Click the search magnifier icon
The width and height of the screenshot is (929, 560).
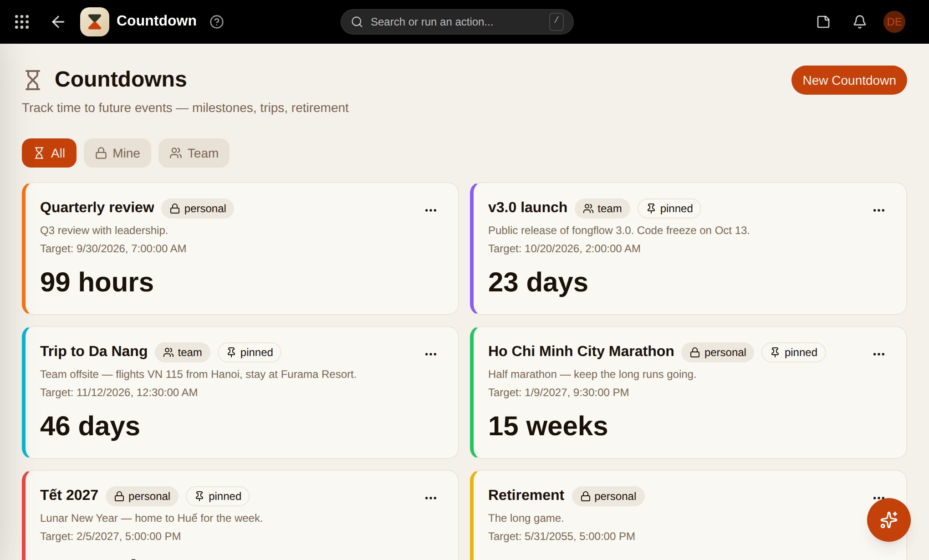click(x=357, y=22)
